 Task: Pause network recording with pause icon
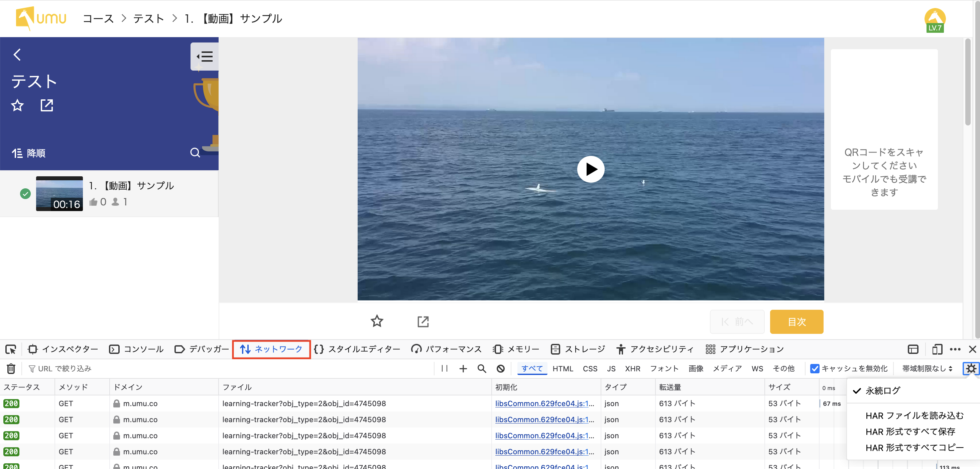pos(444,368)
